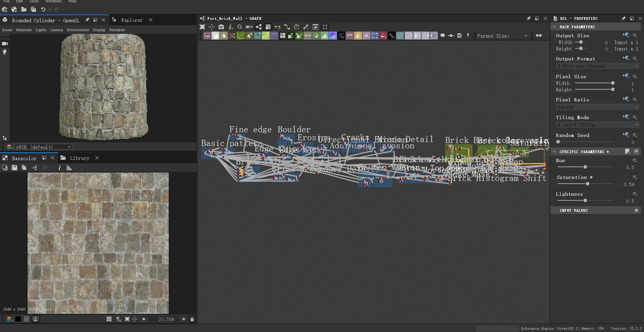
Task: Select the Text node icon in the graph toolbar
Action: click(367, 35)
